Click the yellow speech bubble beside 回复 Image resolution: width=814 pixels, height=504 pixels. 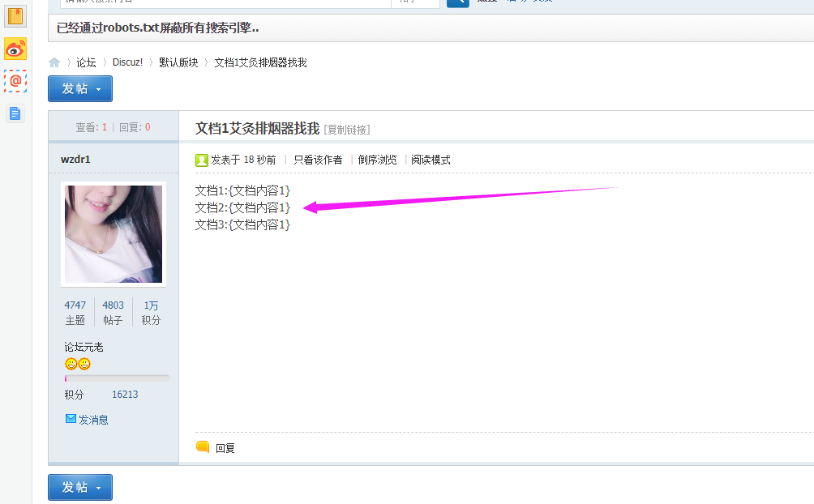(x=202, y=446)
